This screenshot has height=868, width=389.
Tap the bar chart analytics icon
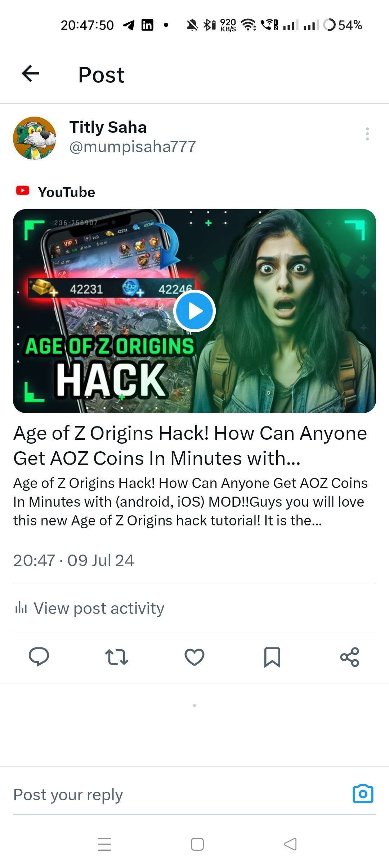(x=21, y=607)
